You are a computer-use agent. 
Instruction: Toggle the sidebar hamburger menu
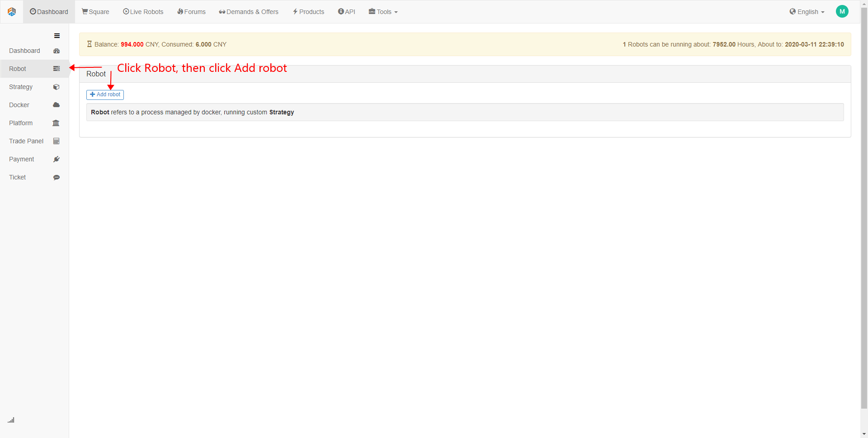point(57,36)
